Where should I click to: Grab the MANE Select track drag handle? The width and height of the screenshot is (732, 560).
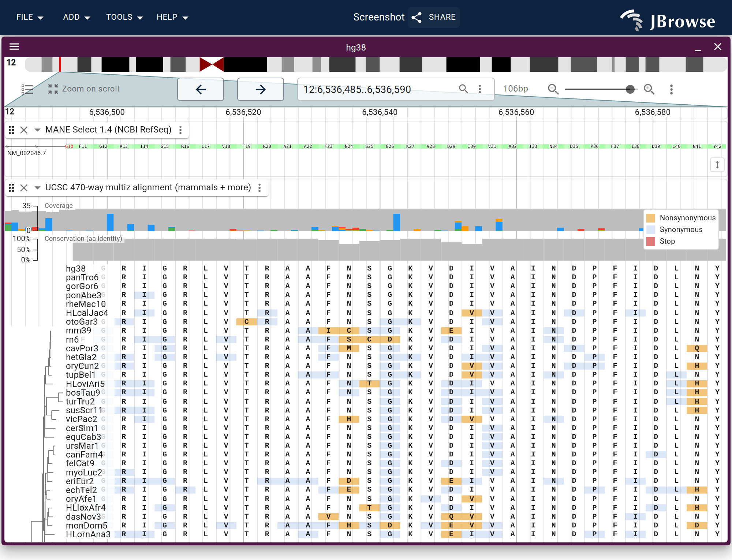[x=11, y=130]
